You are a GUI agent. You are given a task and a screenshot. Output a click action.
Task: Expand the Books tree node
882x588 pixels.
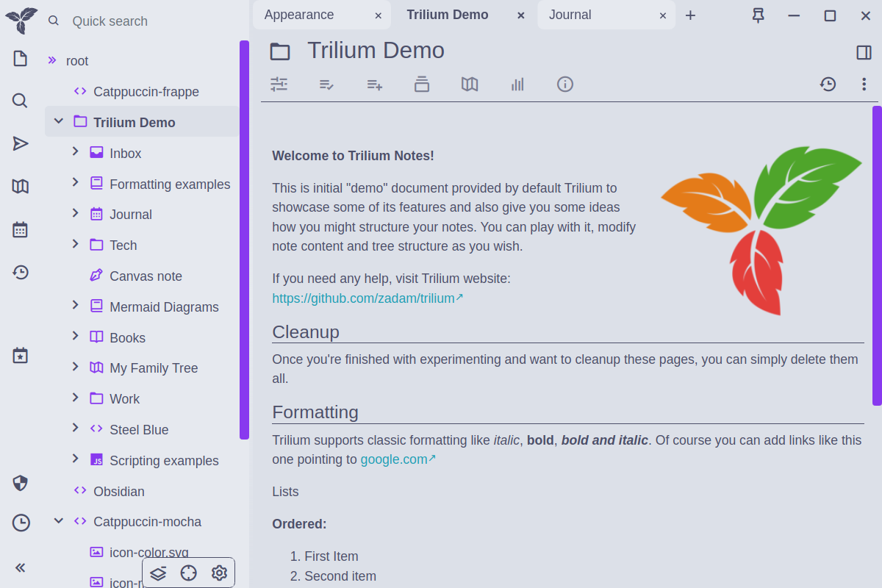[75, 336]
